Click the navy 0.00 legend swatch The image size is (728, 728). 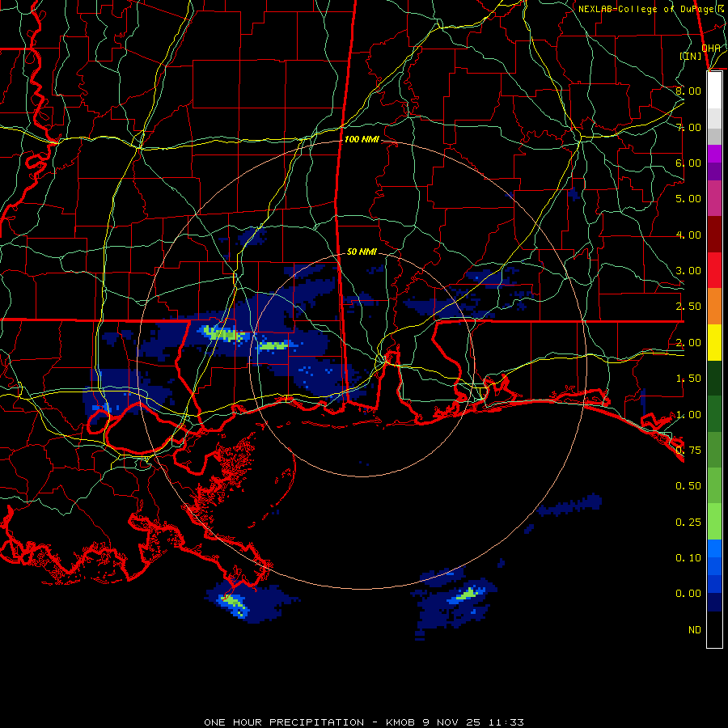[x=714, y=603]
